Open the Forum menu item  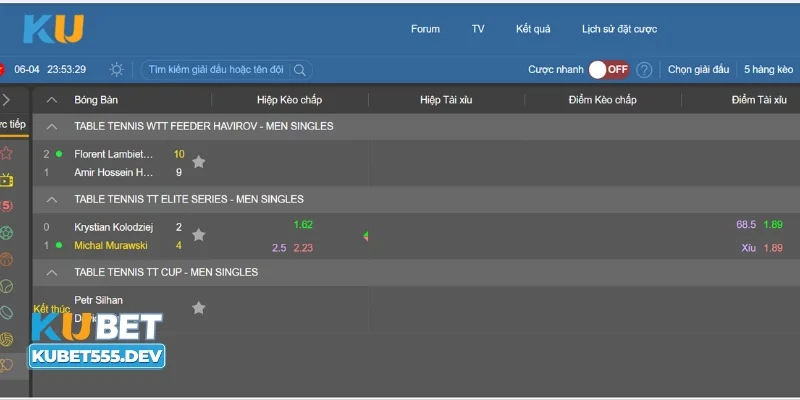point(425,29)
